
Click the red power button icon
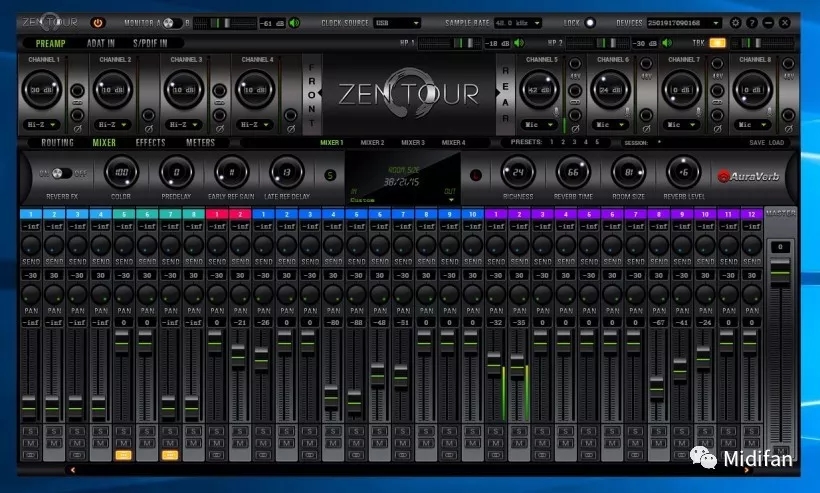pyautogui.click(x=98, y=22)
